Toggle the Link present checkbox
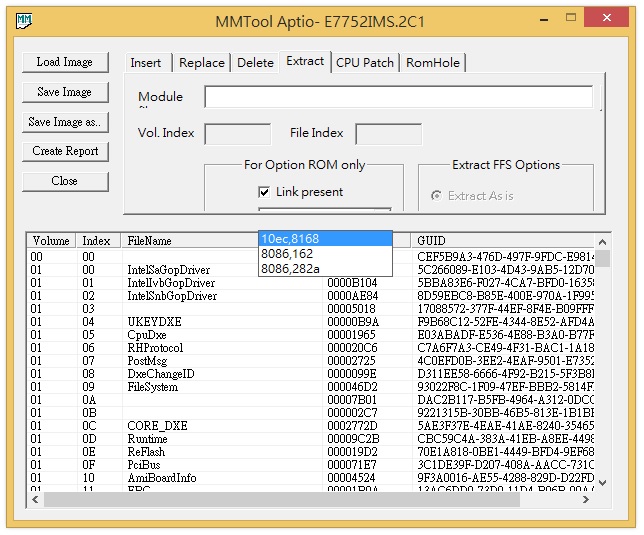Viewport: 644px width, 535px height. pos(264,192)
